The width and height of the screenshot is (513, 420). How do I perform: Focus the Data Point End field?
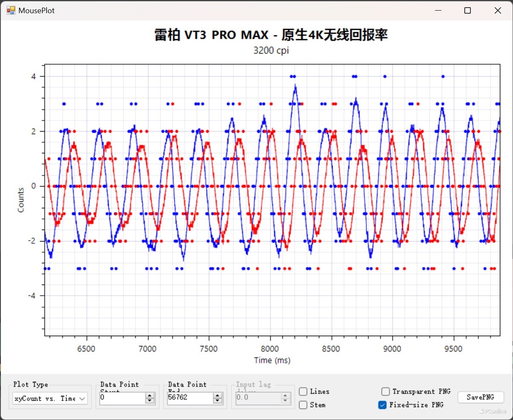(x=190, y=398)
